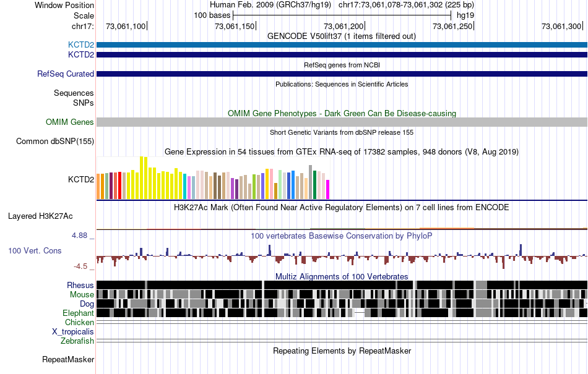This screenshot has width=588, height=374.
Task: Click the Publications Sequences in Scientific Articles title
Action: click(342, 84)
